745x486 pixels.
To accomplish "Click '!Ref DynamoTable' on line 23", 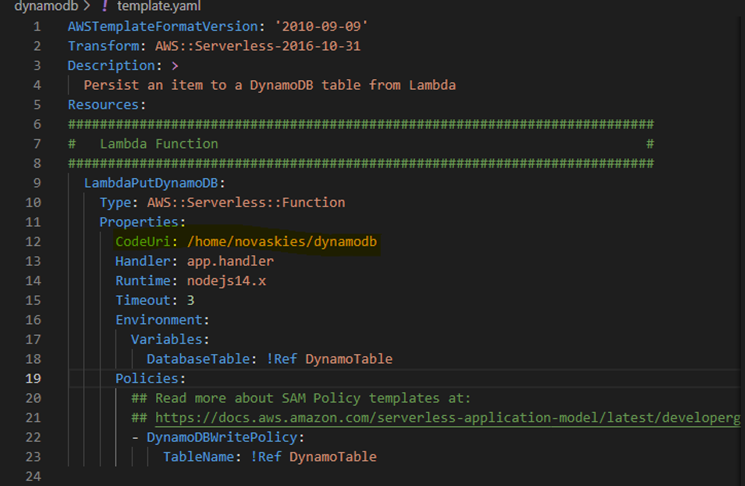I will (x=314, y=457).
